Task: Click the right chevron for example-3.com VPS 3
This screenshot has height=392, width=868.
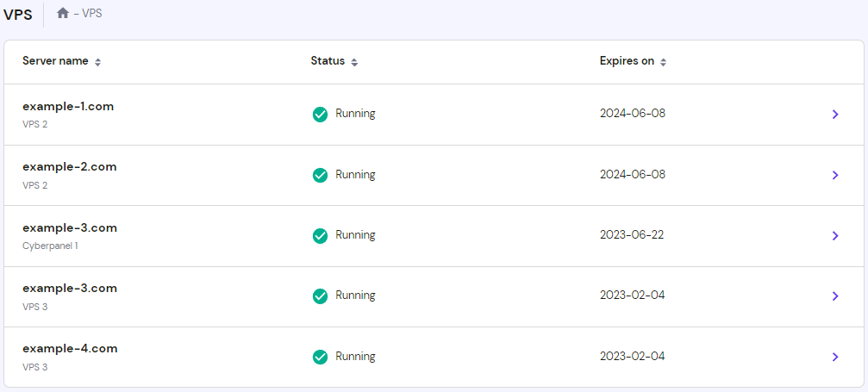Action: coord(834,296)
